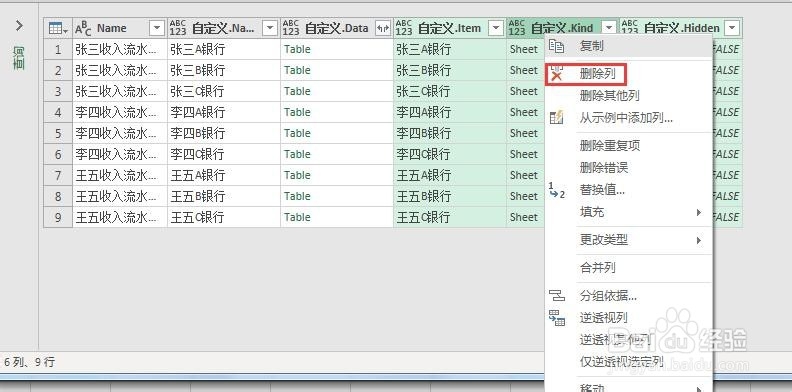Image resolution: width=792 pixels, height=392 pixels.
Task: Choose 替换值 in the context menu
Action: tap(628, 190)
